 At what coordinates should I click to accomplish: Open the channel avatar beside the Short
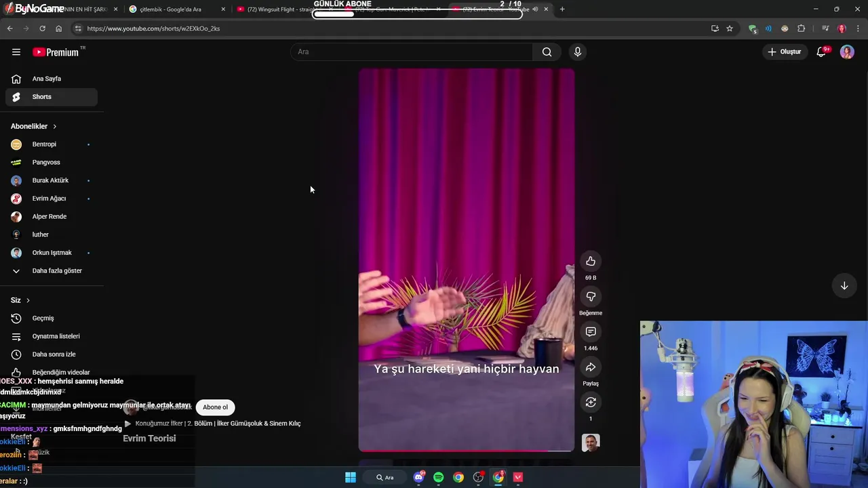pyautogui.click(x=591, y=443)
